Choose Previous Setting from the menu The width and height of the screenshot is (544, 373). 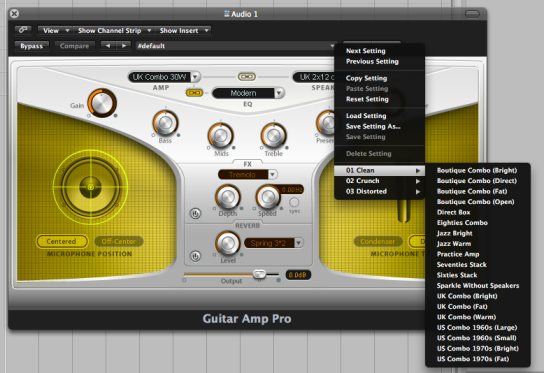[372, 61]
